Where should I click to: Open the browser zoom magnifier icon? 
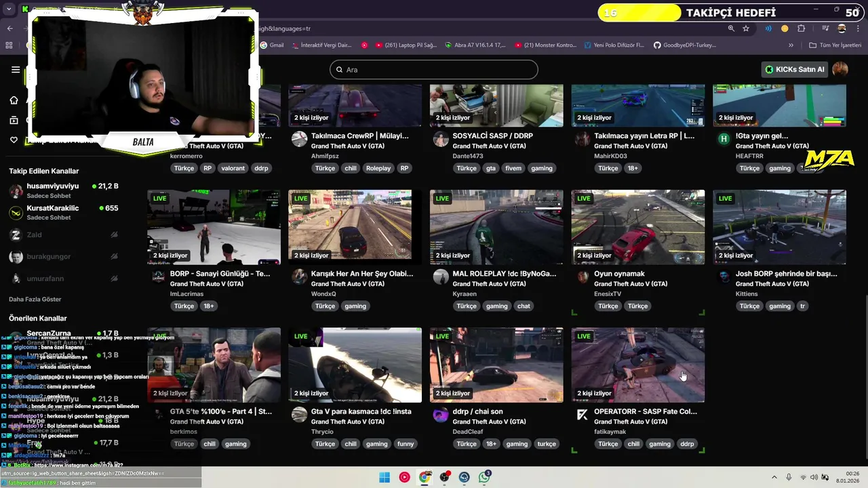point(731,28)
